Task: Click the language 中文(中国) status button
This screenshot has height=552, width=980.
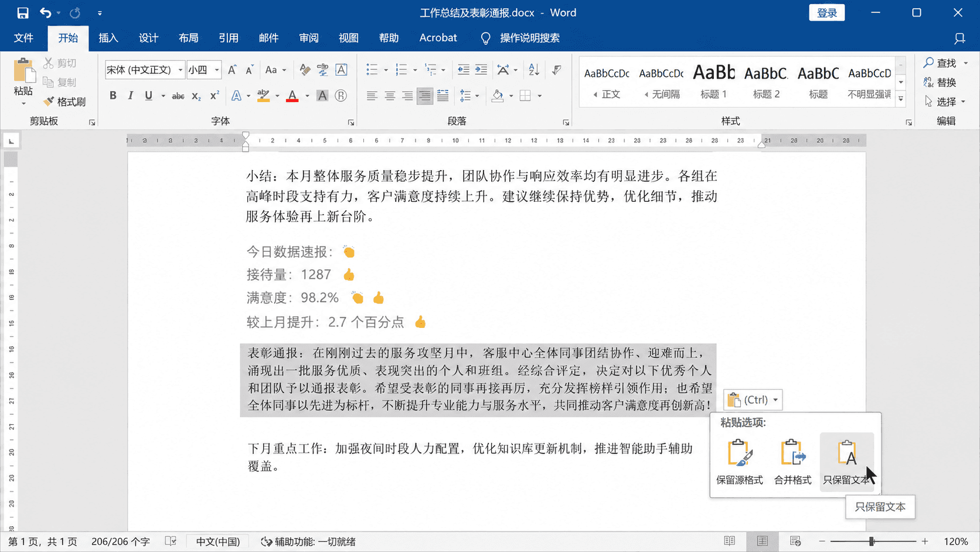Action: tap(218, 541)
